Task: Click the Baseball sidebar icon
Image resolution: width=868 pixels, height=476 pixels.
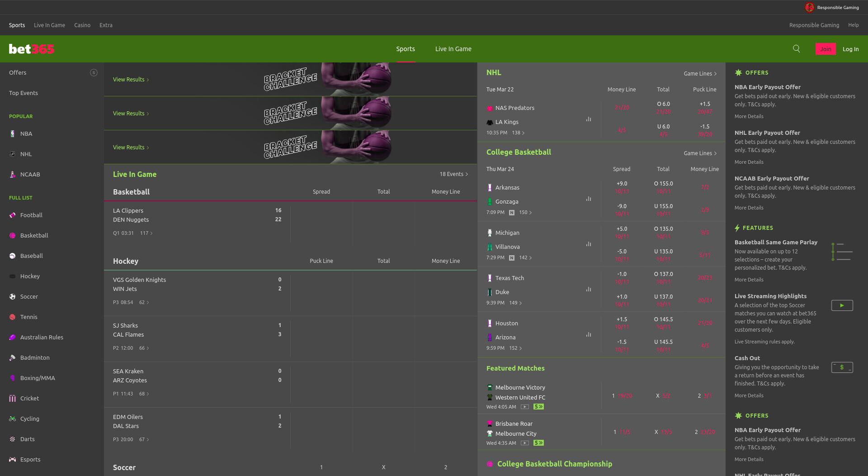Action: (13, 256)
